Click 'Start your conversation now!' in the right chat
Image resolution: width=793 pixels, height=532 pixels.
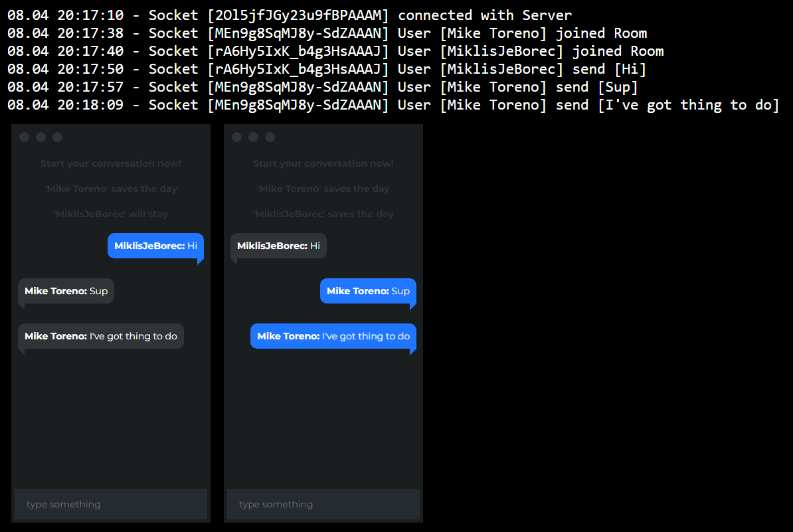click(x=323, y=163)
